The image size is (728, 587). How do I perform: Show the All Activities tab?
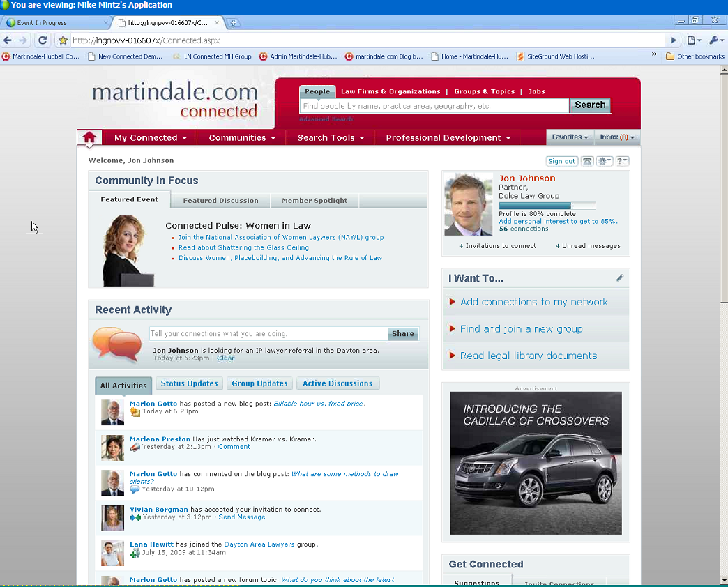(123, 385)
